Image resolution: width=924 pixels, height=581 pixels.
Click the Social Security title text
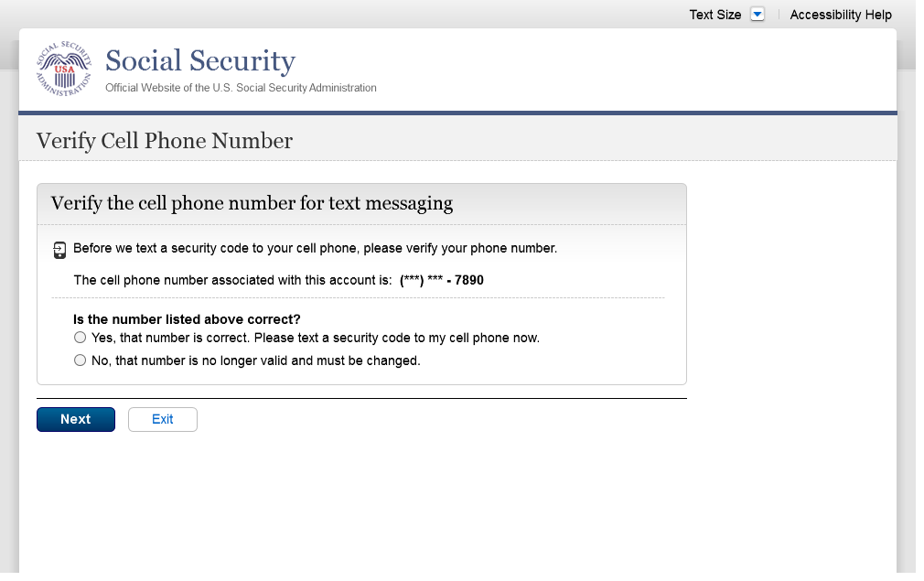[x=200, y=61]
